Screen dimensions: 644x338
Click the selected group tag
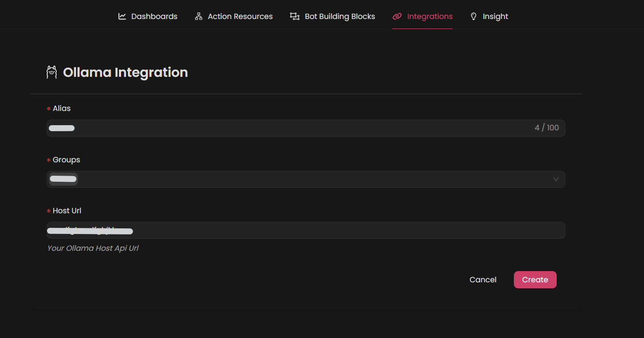pos(63,179)
